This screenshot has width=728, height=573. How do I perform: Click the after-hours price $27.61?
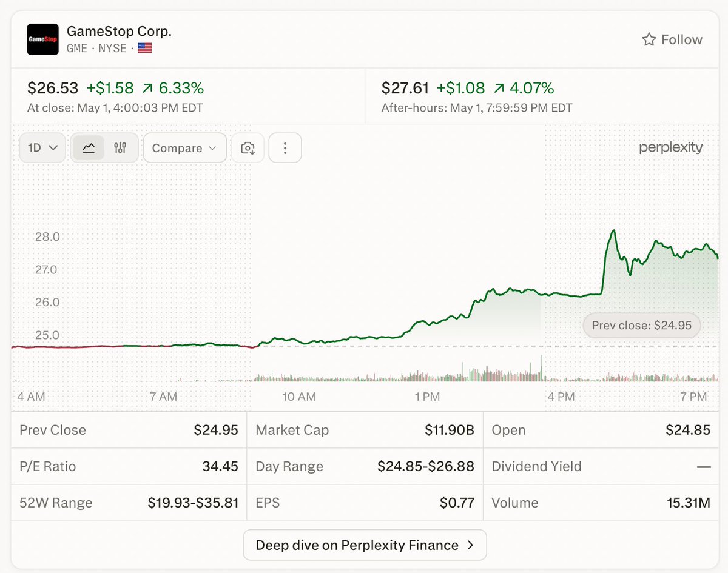[x=405, y=89]
